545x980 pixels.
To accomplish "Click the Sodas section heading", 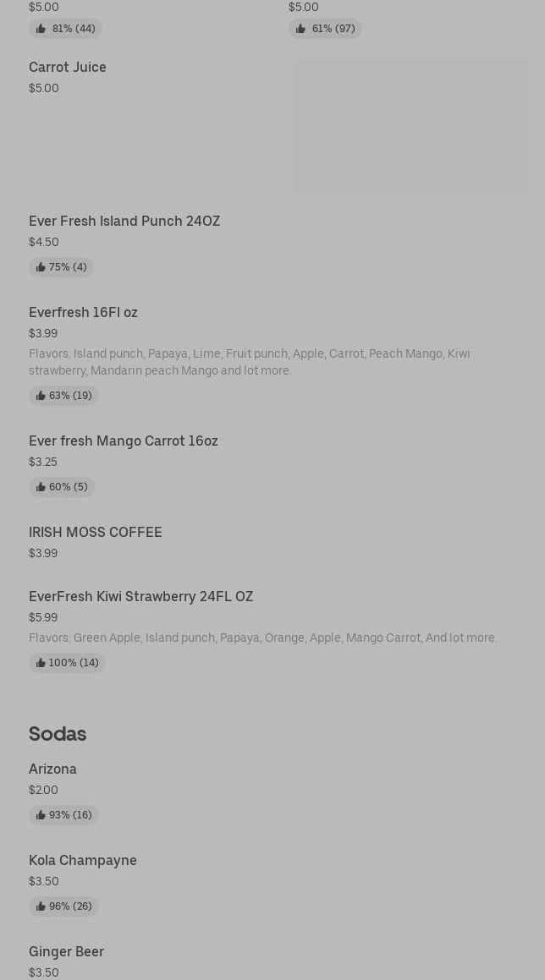I will (x=58, y=734).
